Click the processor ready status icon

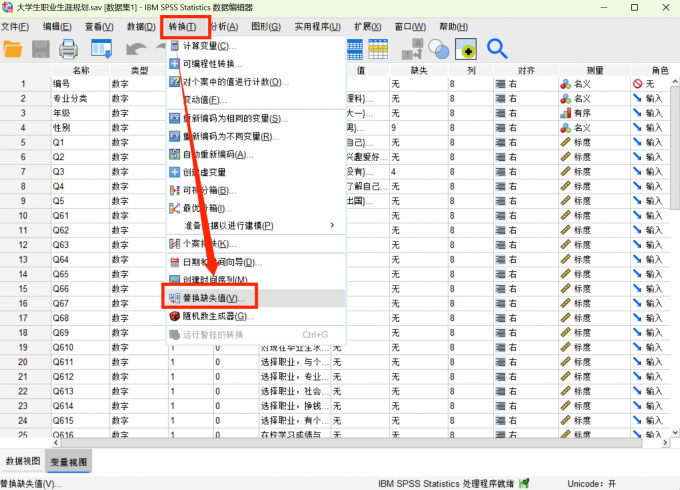524,483
